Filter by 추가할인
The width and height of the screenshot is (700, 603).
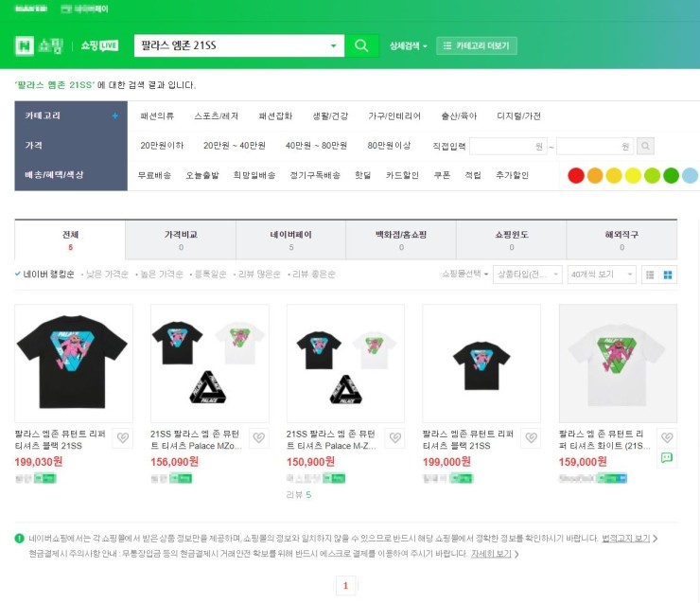pyautogui.click(x=512, y=175)
